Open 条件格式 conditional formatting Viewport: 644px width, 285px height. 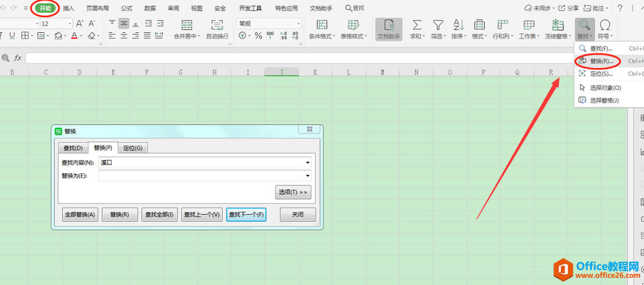tap(322, 29)
